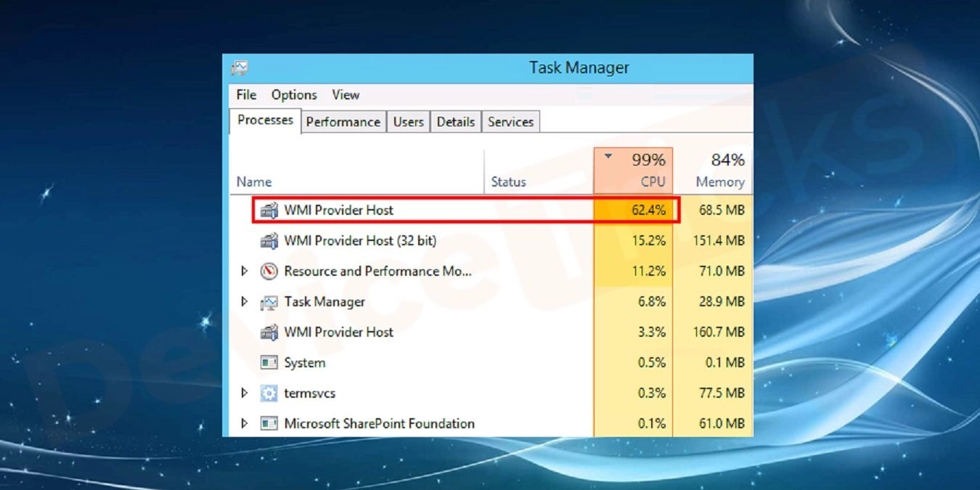The height and width of the screenshot is (490, 980).
Task: Click the Task Manager process icon
Action: point(267,301)
